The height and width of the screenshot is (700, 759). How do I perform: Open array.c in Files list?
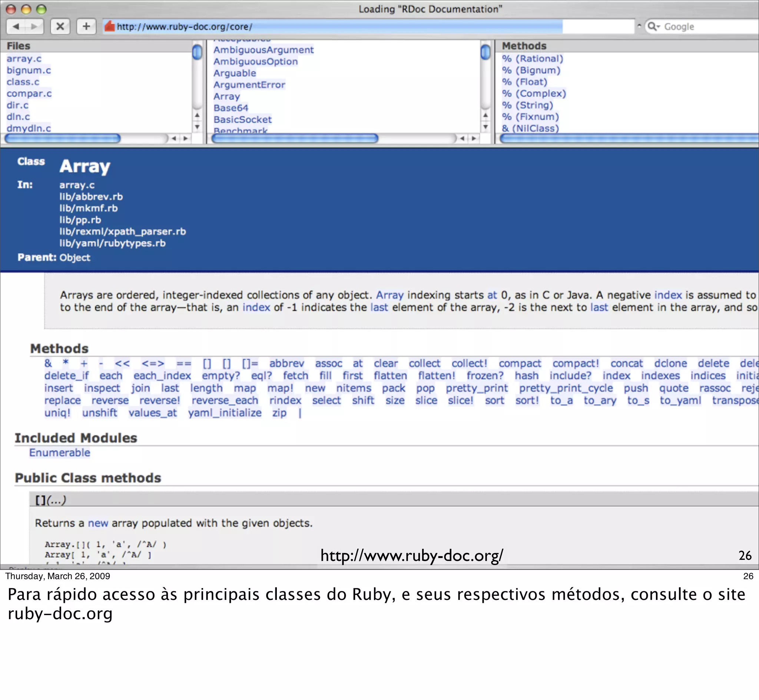24,59
